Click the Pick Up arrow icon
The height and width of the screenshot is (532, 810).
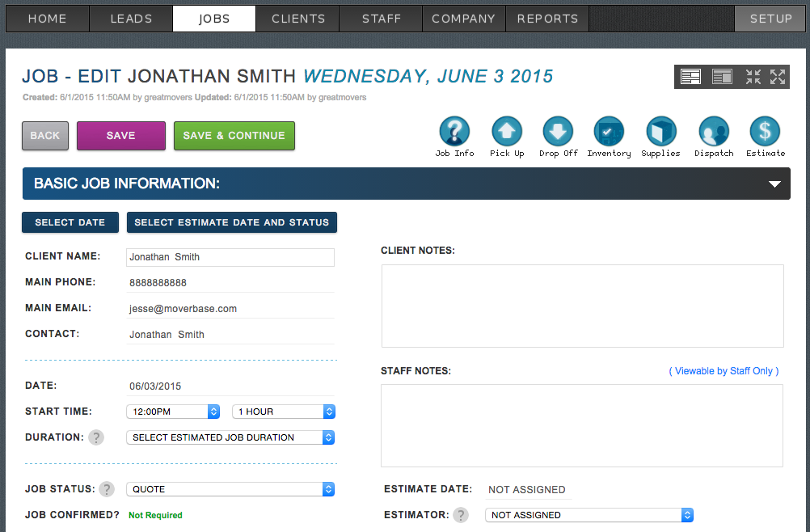pyautogui.click(x=507, y=132)
